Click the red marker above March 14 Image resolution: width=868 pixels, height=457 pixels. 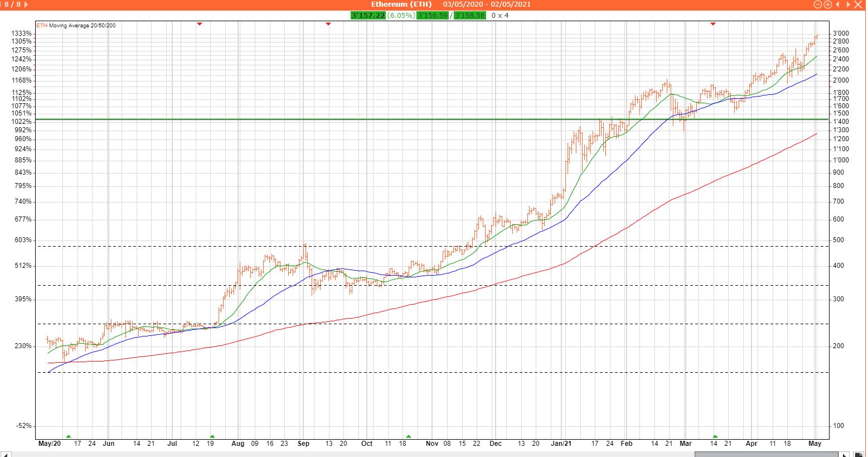(713, 24)
